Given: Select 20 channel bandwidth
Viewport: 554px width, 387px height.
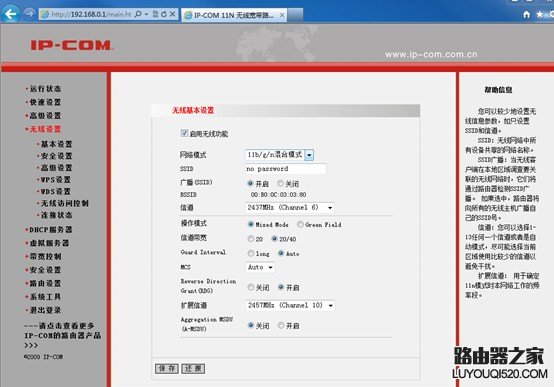Looking at the screenshot, I should click(x=251, y=239).
